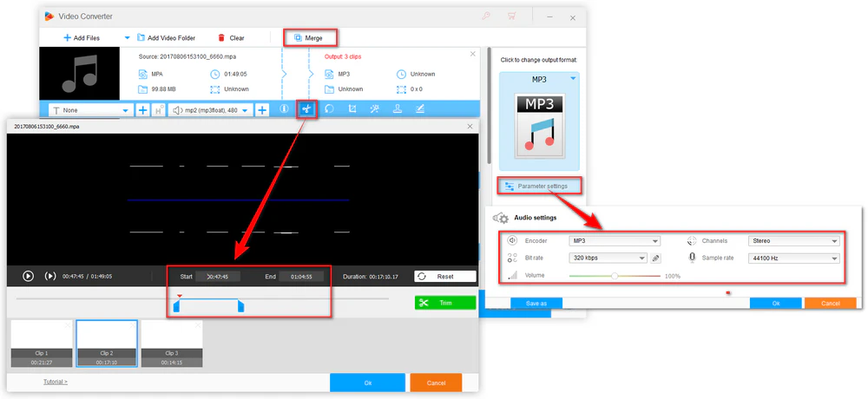This screenshot has width=868, height=399.
Task: Click the green Trim button
Action: point(445,303)
